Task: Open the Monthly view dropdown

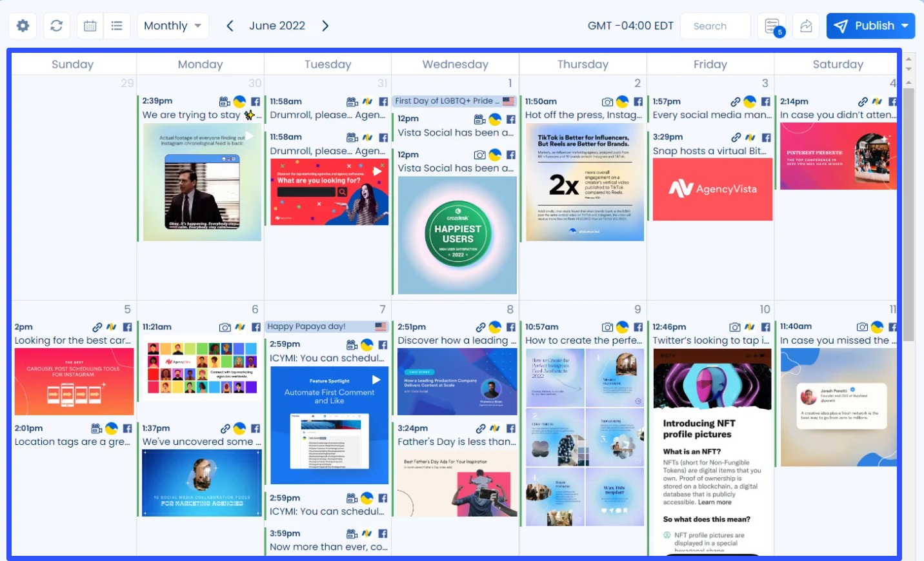Action: pos(172,26)
